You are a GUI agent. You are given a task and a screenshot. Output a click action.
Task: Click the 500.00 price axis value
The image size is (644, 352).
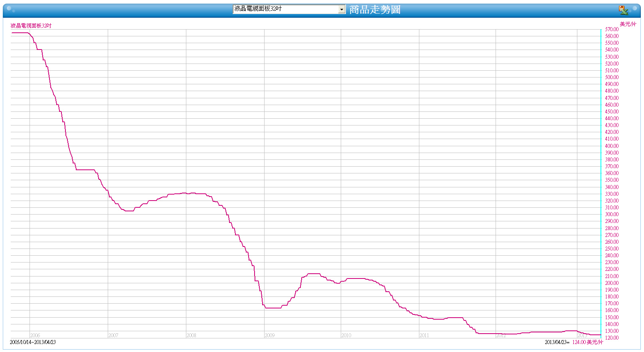(612, 77)
